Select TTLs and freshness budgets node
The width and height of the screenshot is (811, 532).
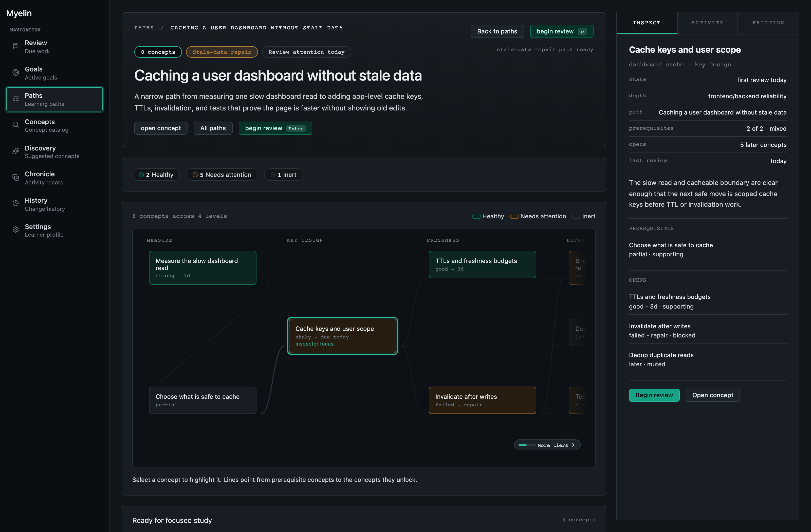(x=483, y=264)
